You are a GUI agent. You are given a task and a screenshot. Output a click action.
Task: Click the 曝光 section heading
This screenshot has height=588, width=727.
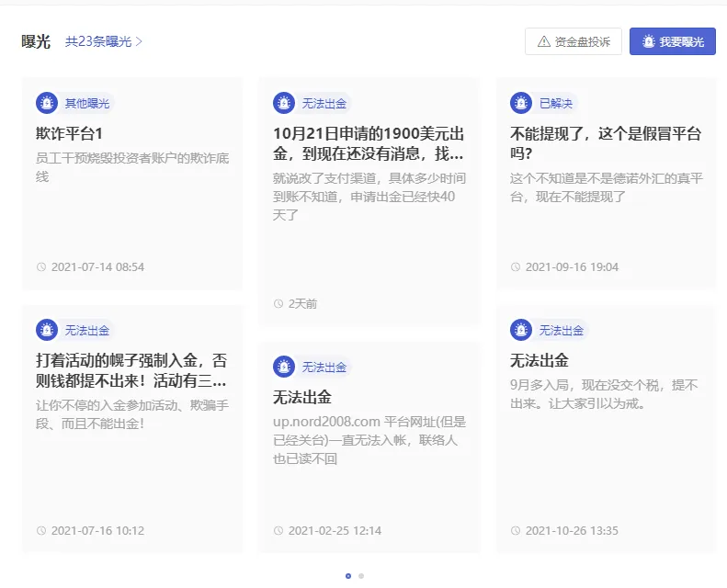point(36,41)
